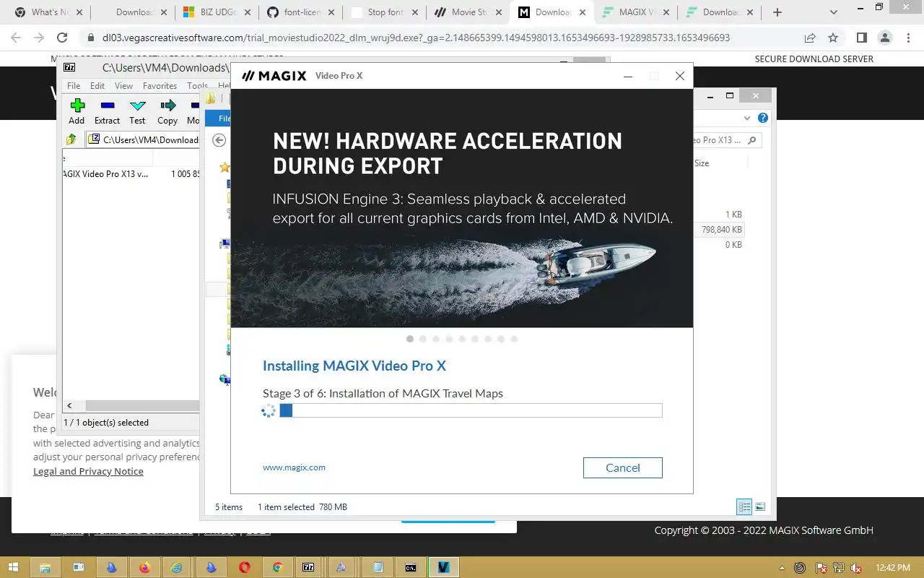Cancel the MAGIX Video Pro X installation

pyautogui.click(x=622, y=467)
